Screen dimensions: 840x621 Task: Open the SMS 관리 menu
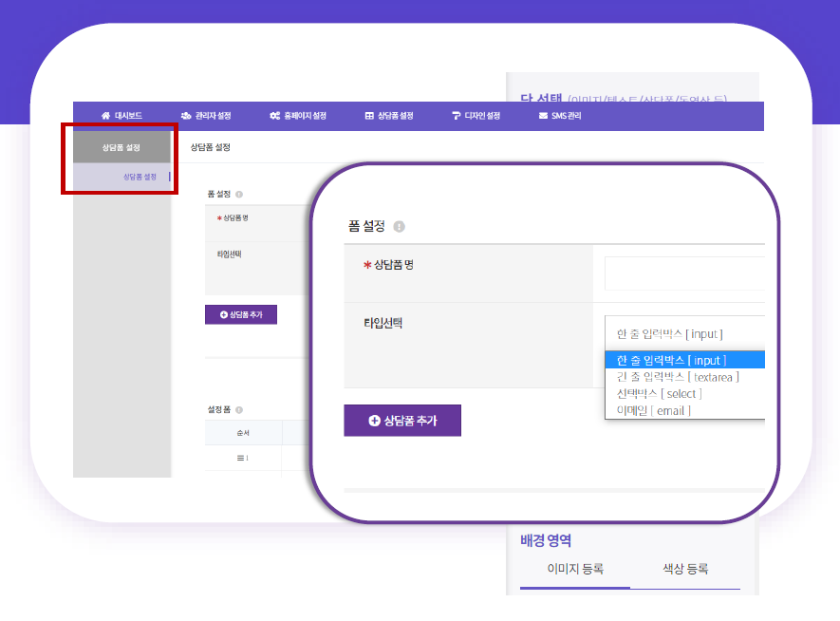coord(559,116)
